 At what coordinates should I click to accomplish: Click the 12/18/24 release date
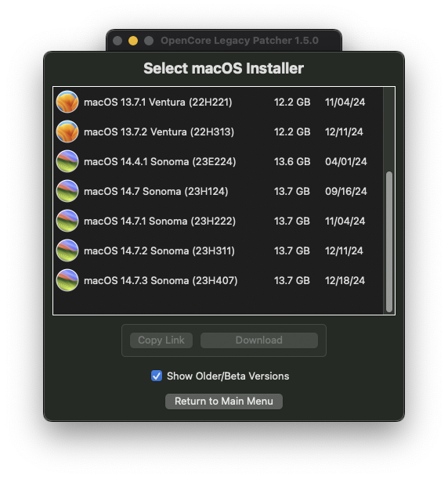click(x=345, y=280)
